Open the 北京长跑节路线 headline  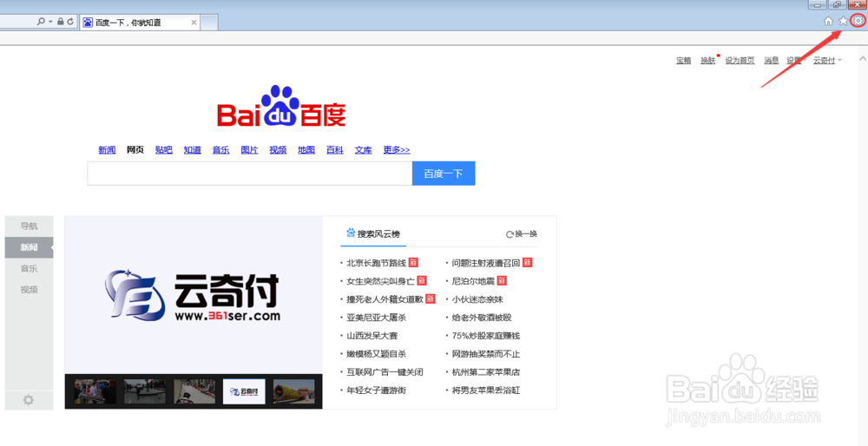click(x=377, y=263)
